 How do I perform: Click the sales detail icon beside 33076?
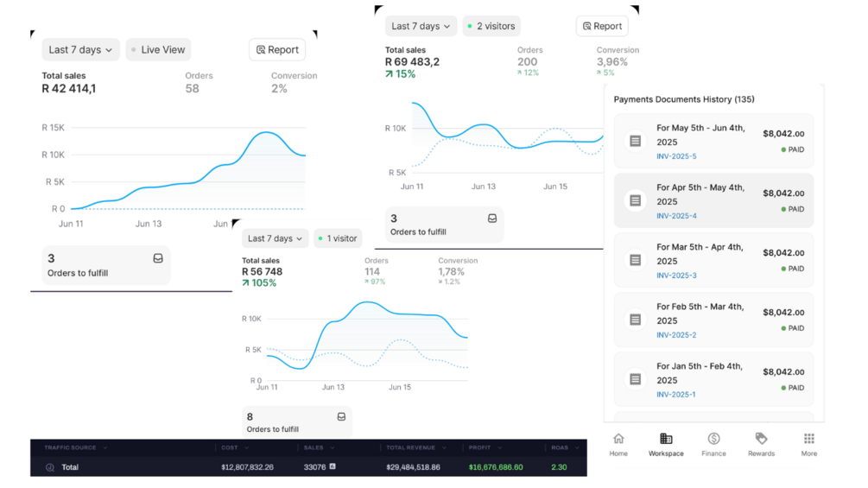pos(333,466)
